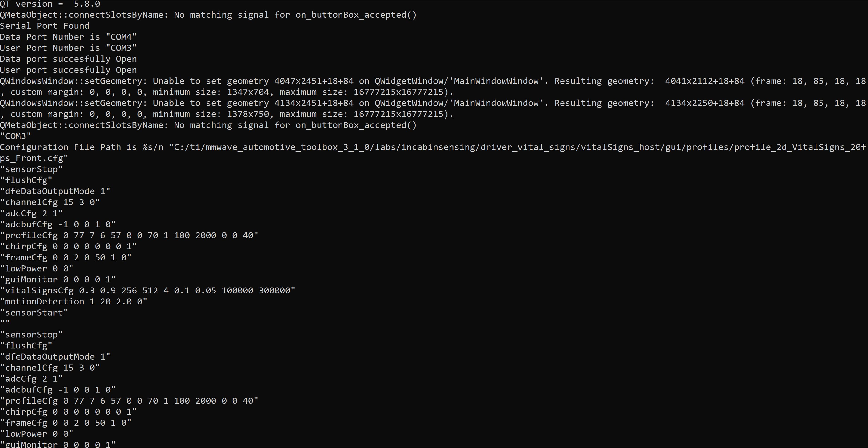Click the standalone "COM3" output line
Viewport: 868px width, 448px height.
[x=16, y=136]
